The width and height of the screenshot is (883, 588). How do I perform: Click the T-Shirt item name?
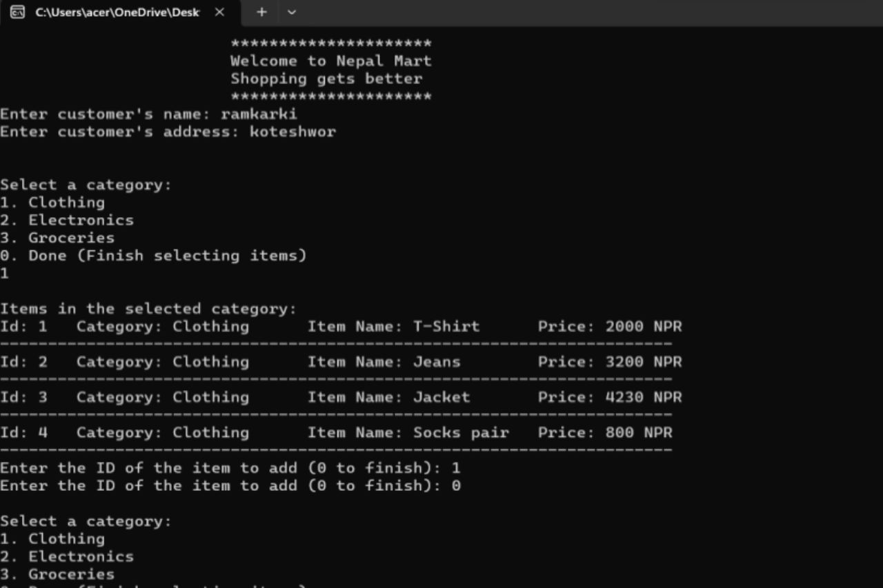446,327
